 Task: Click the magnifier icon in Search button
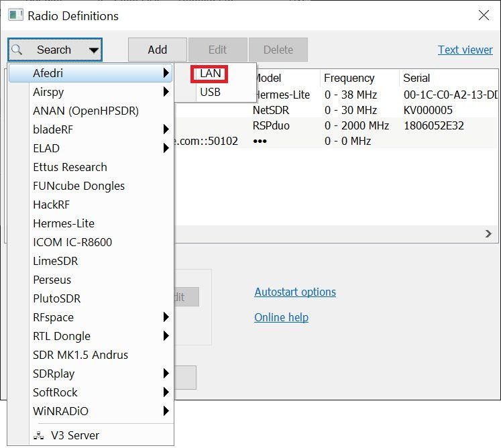coord(16,50)
